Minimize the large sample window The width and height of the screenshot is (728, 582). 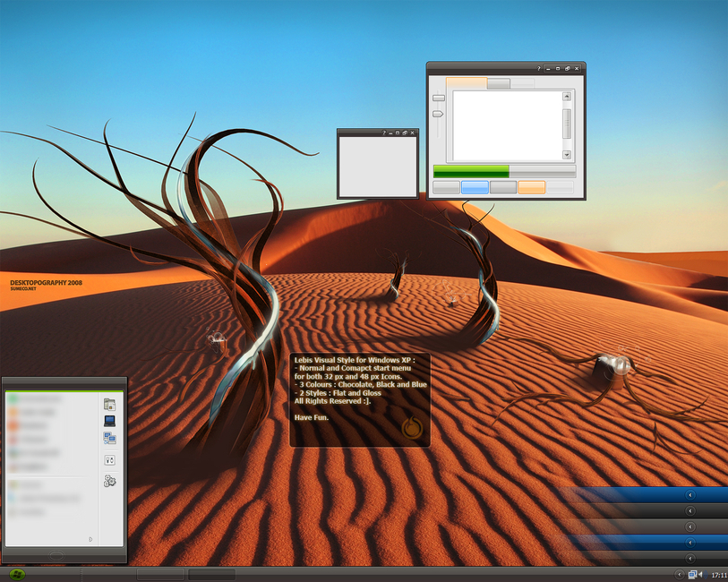[548, 68]
